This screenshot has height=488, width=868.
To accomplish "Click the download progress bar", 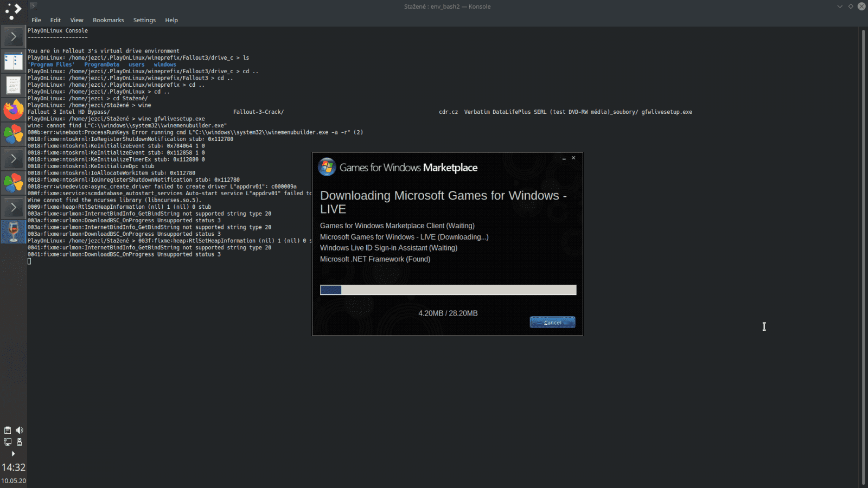I will (x=448, y=290).
